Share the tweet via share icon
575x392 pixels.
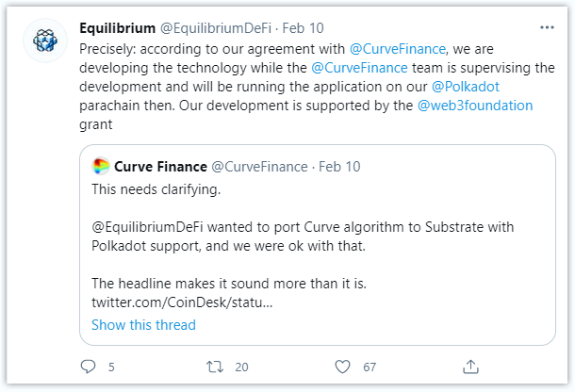tap(472, 365)
